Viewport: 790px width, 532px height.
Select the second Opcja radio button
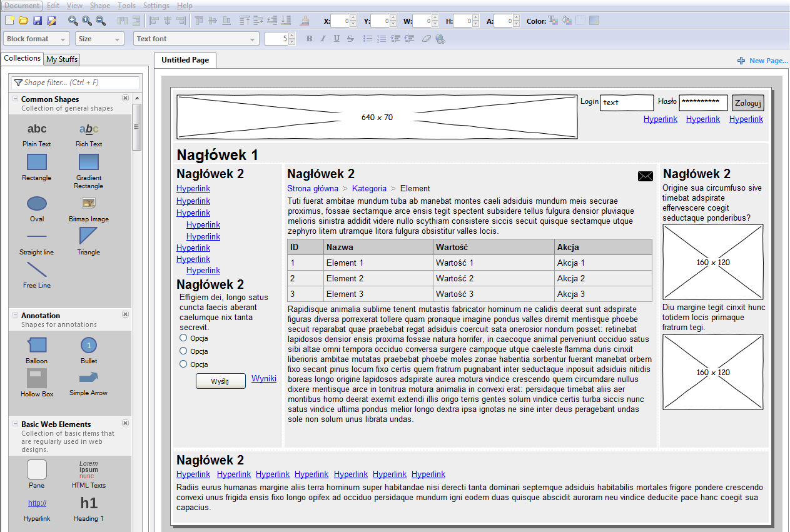tap(183, 351)
